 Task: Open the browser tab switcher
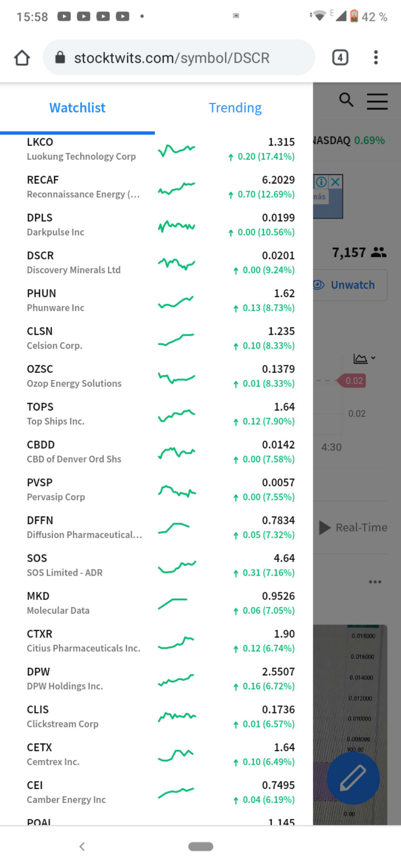(340, 58)
